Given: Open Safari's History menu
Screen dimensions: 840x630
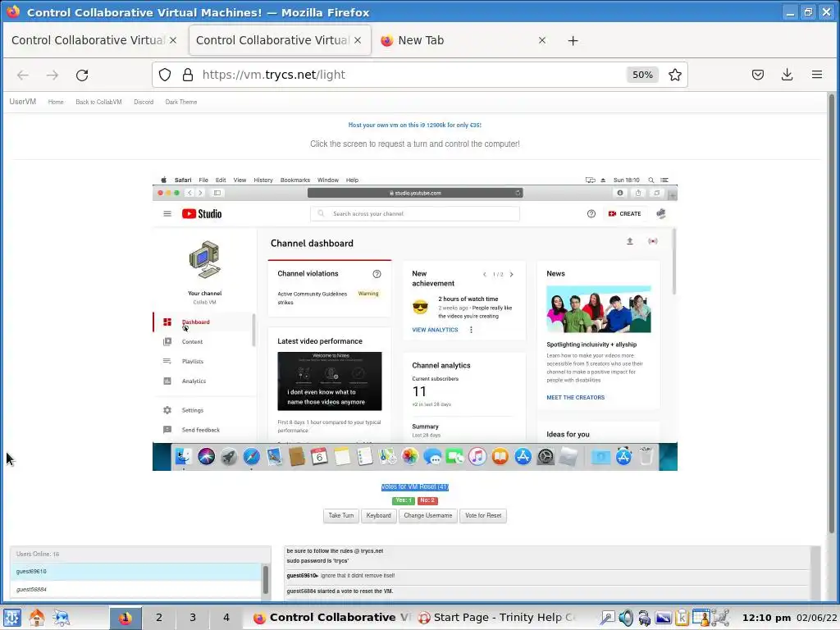Looking at the screenshot, I should [x=263, y=180].
